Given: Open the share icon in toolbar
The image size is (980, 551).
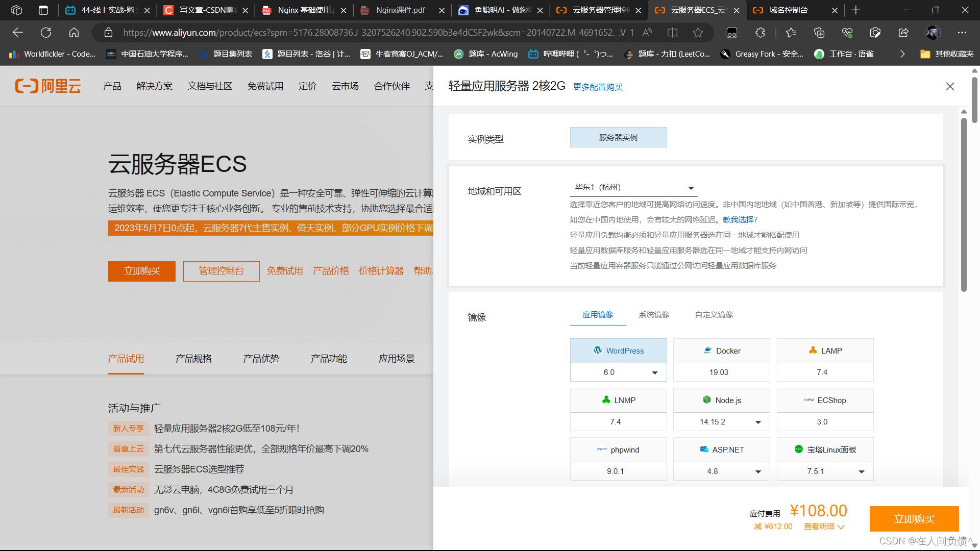Looking at the screenshot, I should tap(903, 33).
